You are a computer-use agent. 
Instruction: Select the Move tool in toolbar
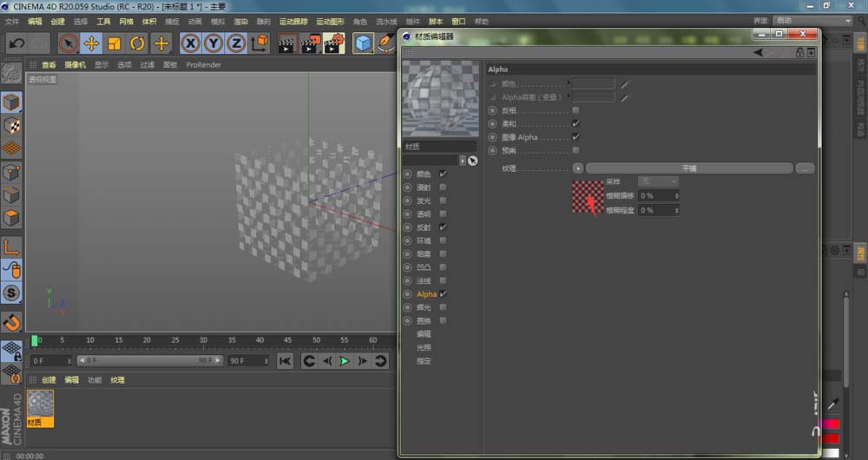click(91, 43)
